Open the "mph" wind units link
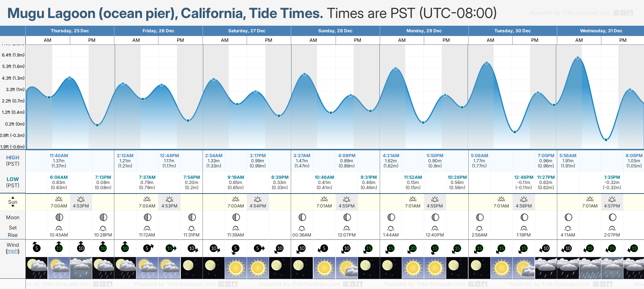Screen dimensions: 644x289 pos(12,251)
